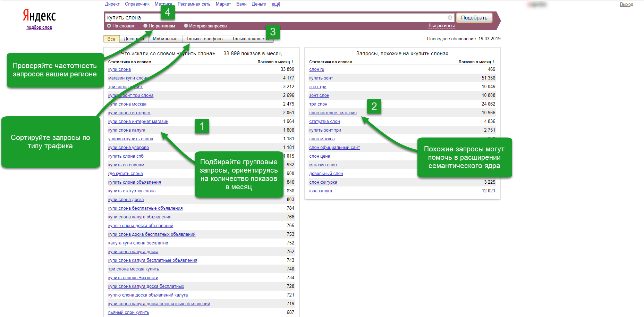Viewport: 644px width, 317px height.
Task: Open the similar query купить зонт
Action: pos(321,78)
